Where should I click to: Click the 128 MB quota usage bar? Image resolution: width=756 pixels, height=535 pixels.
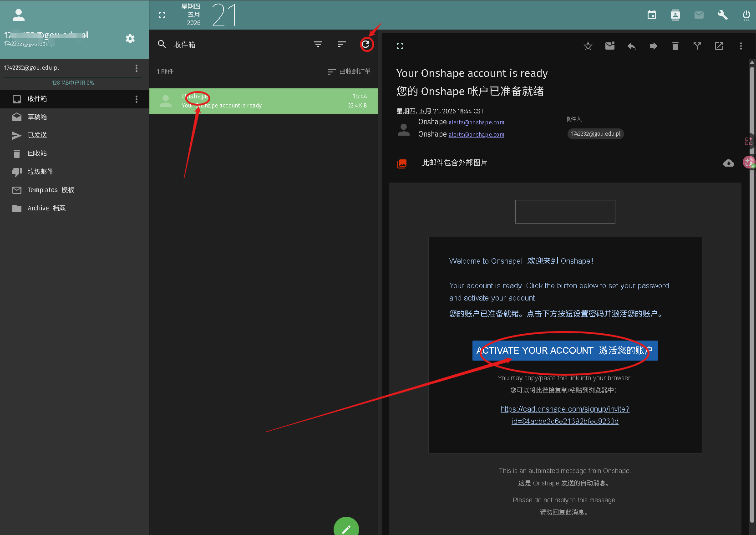click(x=73, y=78)
